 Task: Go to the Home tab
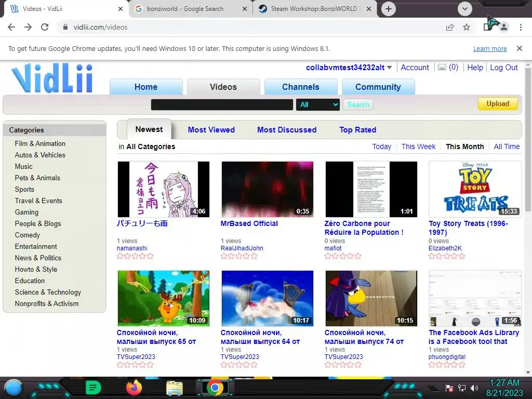(146, 87)
